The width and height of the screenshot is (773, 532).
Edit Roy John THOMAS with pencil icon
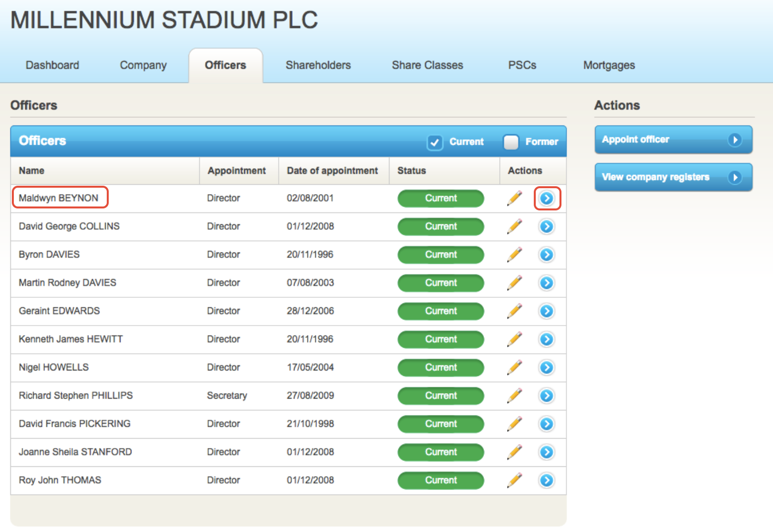515,480
